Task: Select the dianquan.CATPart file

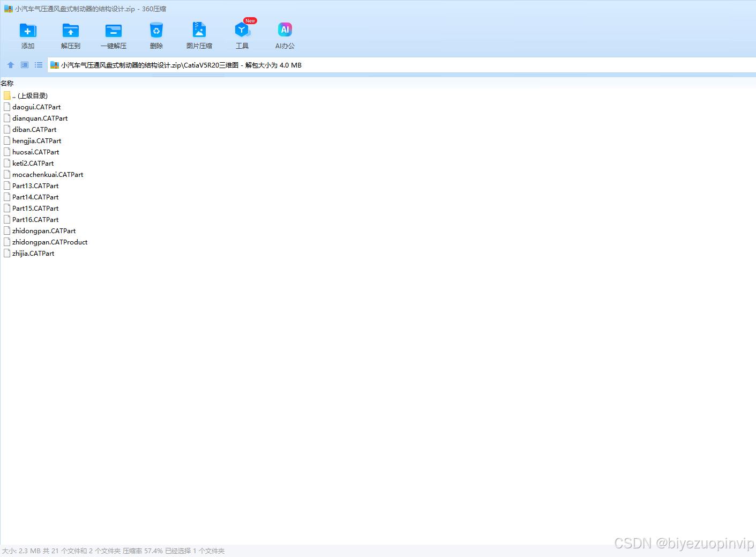Action: point(40,118)
